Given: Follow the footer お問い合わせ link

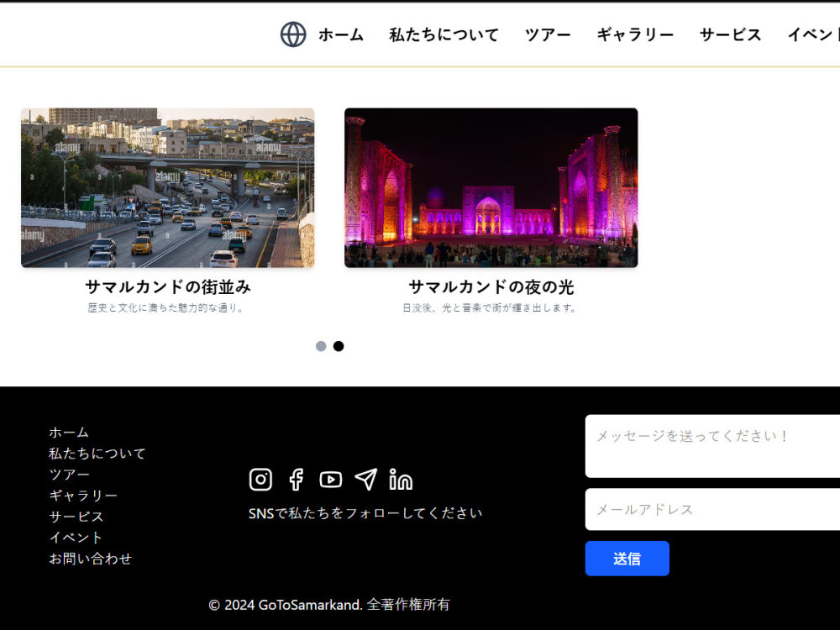Looking at the screenshot, I should (90, 559).
